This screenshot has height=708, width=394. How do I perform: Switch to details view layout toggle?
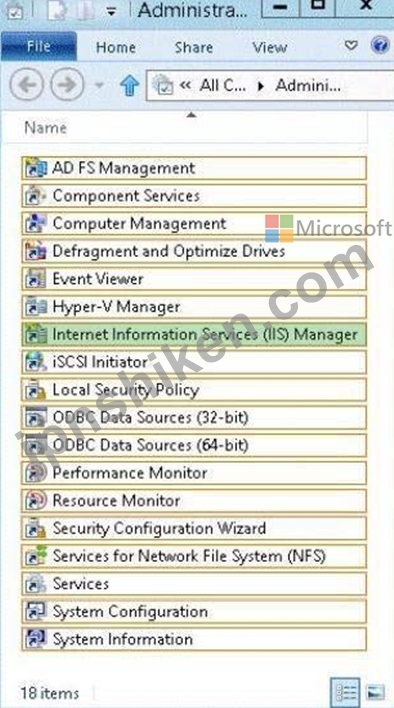(347, 691)
